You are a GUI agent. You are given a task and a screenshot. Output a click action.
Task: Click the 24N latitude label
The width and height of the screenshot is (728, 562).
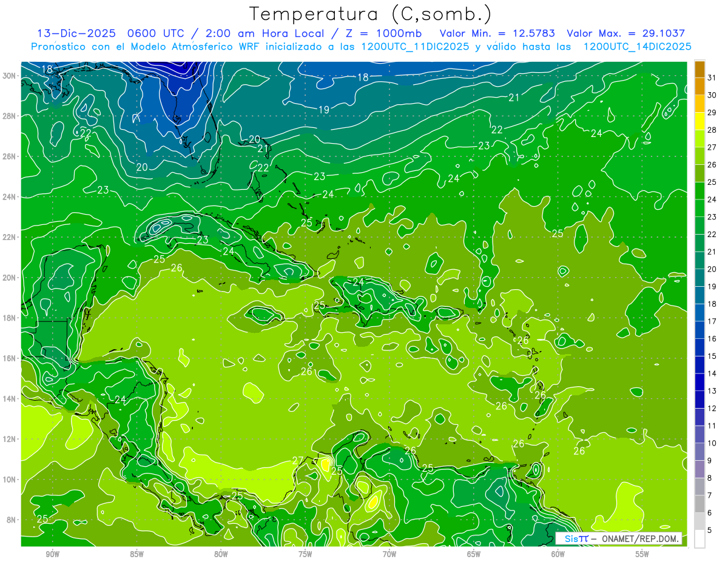coord(10,196)
